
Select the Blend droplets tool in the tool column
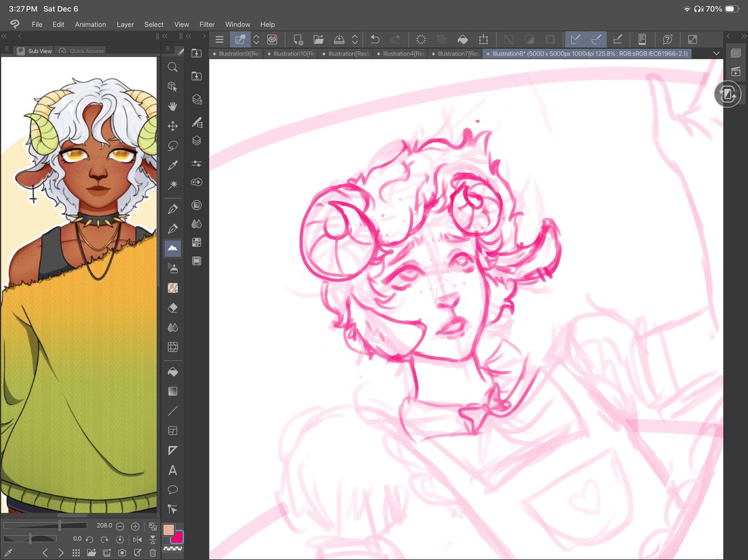coord(173,328)
